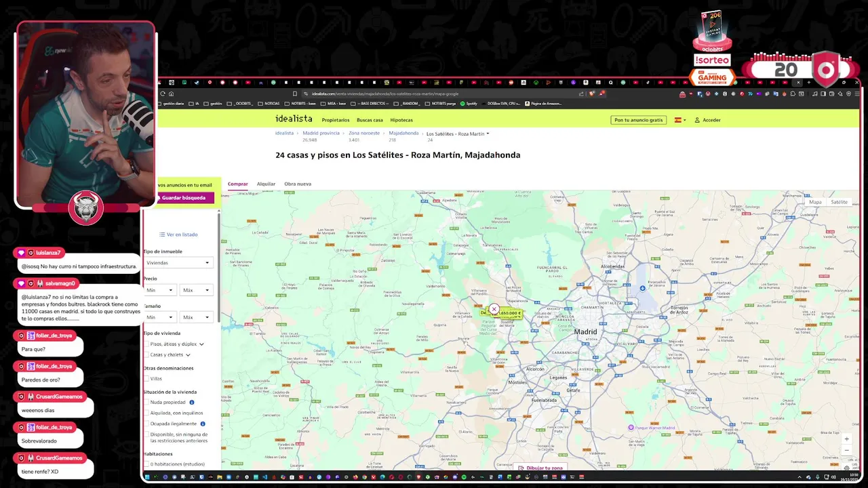This screenshot has height=488, width=868.
Task: Switch map view to Mapa
Action: tap(815, 202)
